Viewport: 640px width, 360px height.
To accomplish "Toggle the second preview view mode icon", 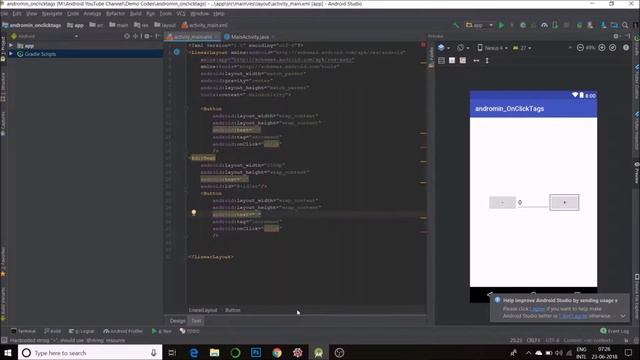I will 452,60.
